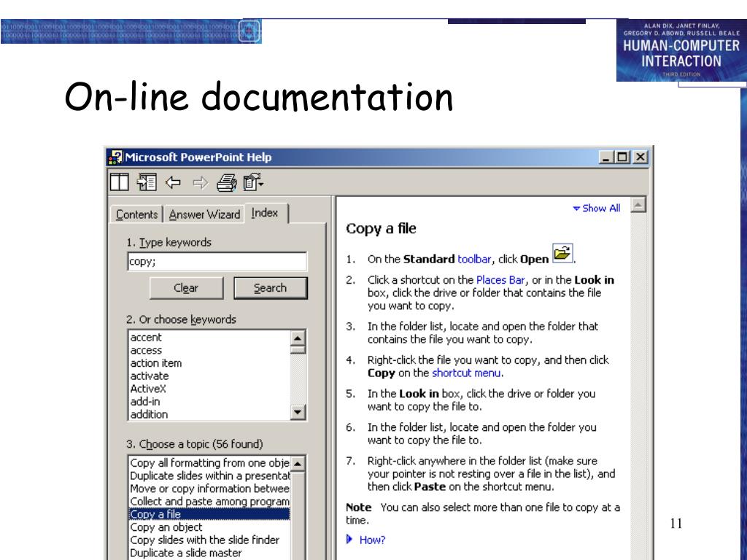The image size is (747, 560).
Task: Select the highlighted 'Copy a file' topic
Action: point(209,514)
